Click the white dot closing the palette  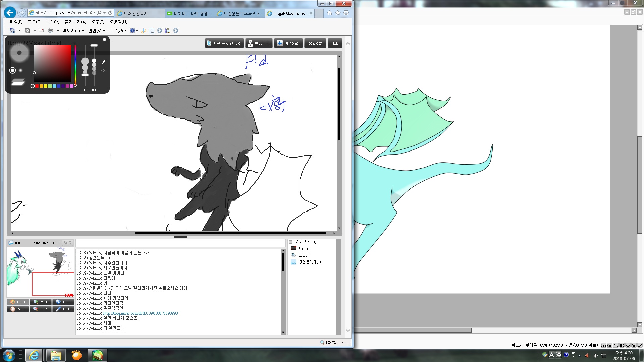[104, 40]
